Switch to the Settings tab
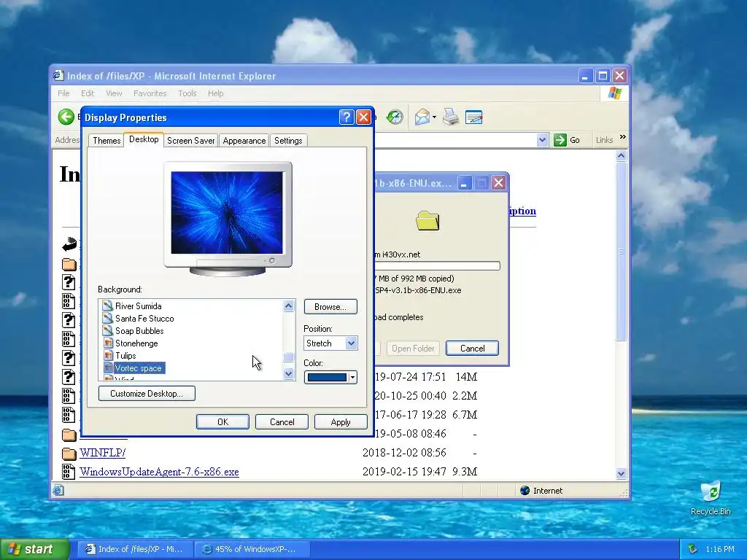747x560 pixels. (x=288, y=141)
